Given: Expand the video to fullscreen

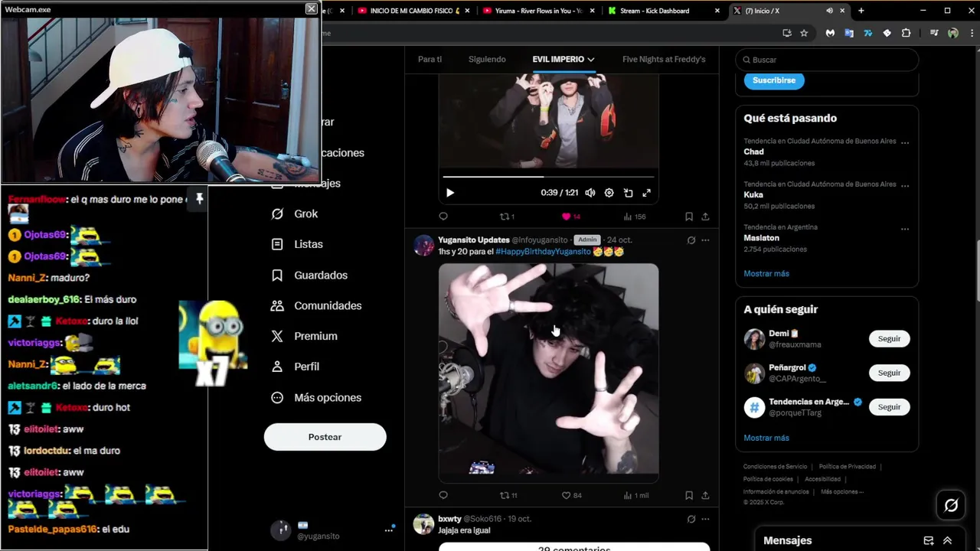Looking at the screenshot, I should (x=647, y=193).
